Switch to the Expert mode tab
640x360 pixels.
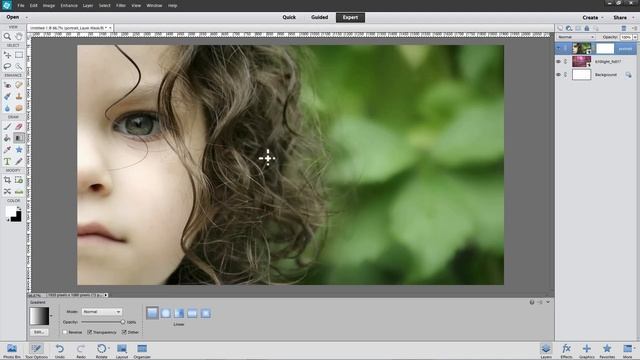click(350, 18)
